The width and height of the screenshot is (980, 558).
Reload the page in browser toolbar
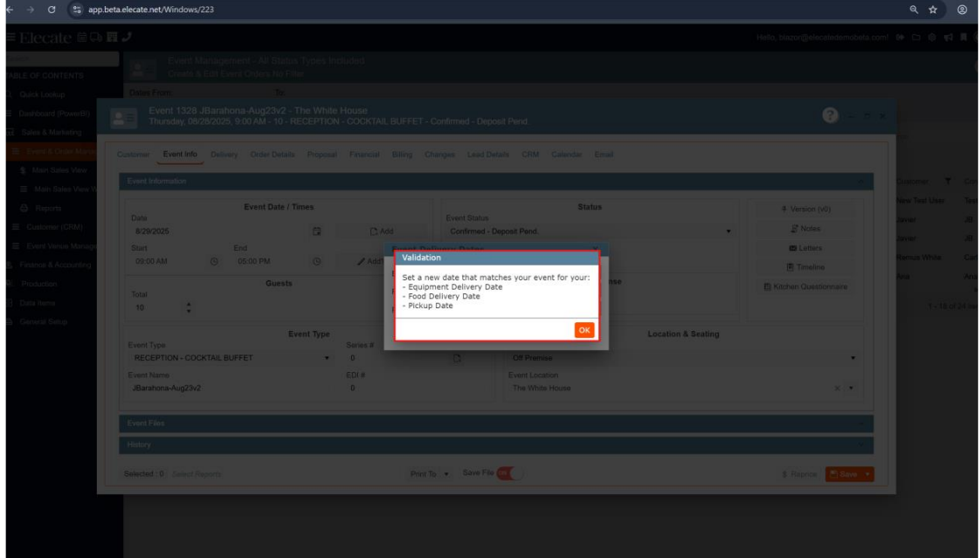point(52,10)
